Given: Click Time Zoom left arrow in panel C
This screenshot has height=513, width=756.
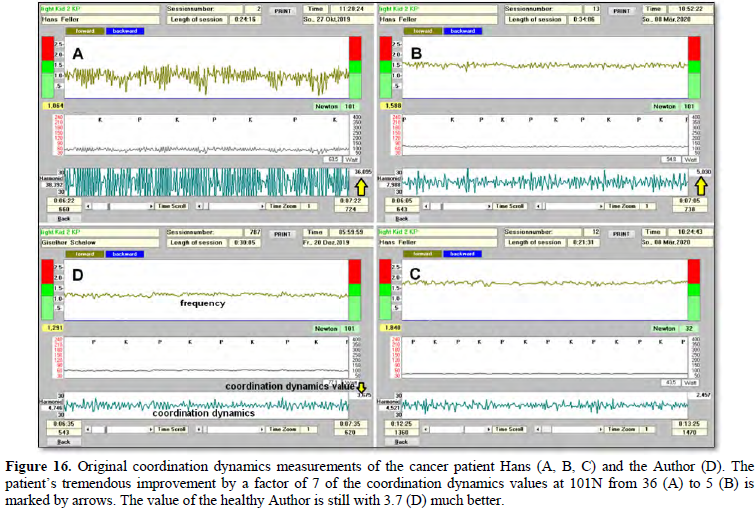Looking at the screenshot, I should click(538, 429).
